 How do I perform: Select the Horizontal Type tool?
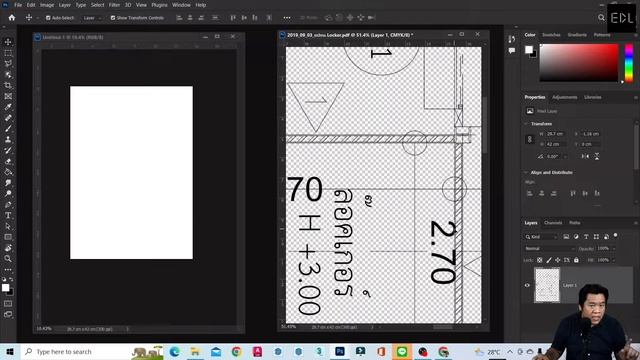[8, 215]
